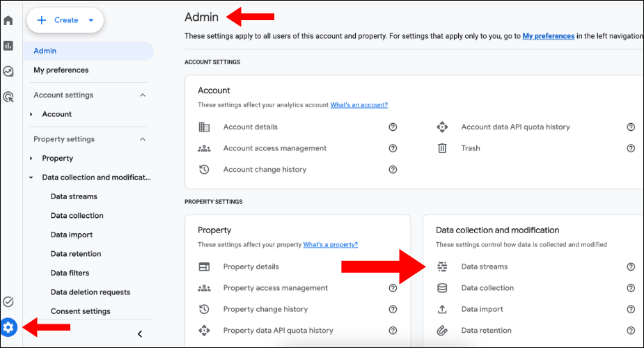Image resolution: width=644 pixels, height=348 pixels.
Task: Open help for Account change history
Action: point(393,170)
